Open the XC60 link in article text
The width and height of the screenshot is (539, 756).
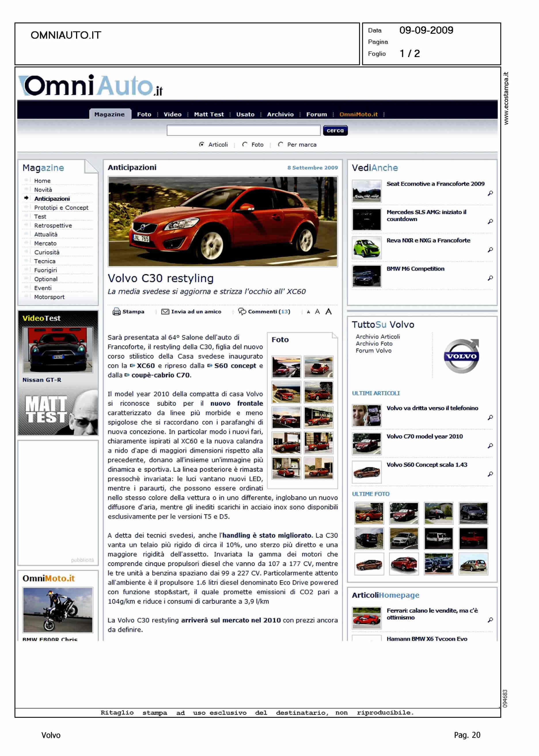pos(145,365)
